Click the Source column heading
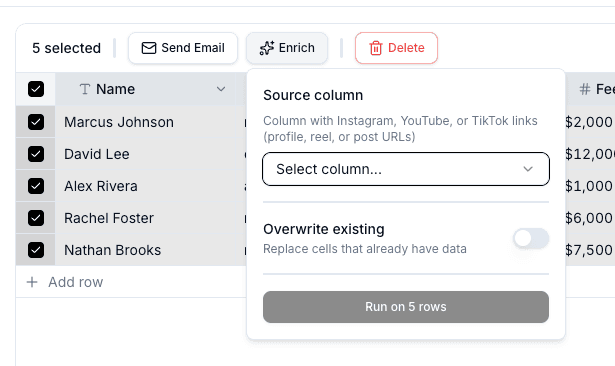This screenshot has width=615, height=366. tap(313, 95)
